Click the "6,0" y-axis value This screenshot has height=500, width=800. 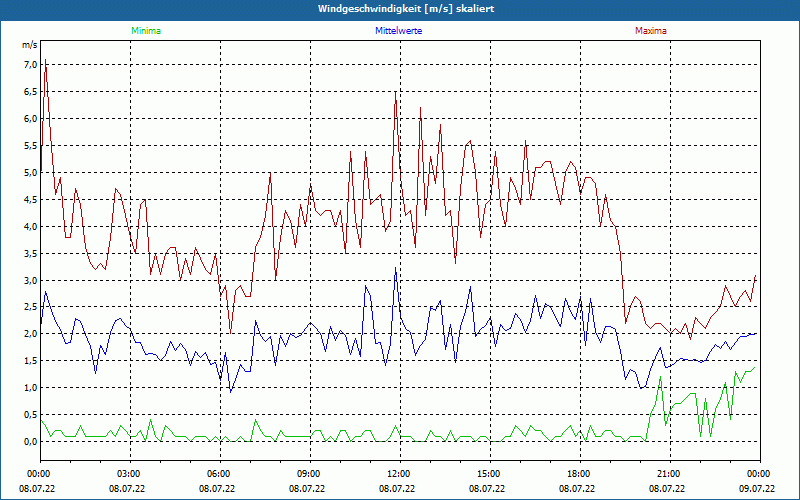31,118
